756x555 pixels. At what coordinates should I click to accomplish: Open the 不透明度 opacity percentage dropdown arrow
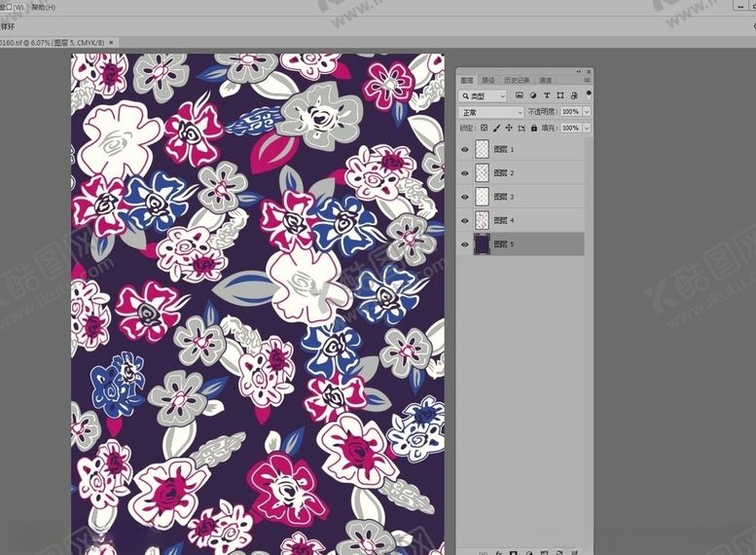[585, 112]
